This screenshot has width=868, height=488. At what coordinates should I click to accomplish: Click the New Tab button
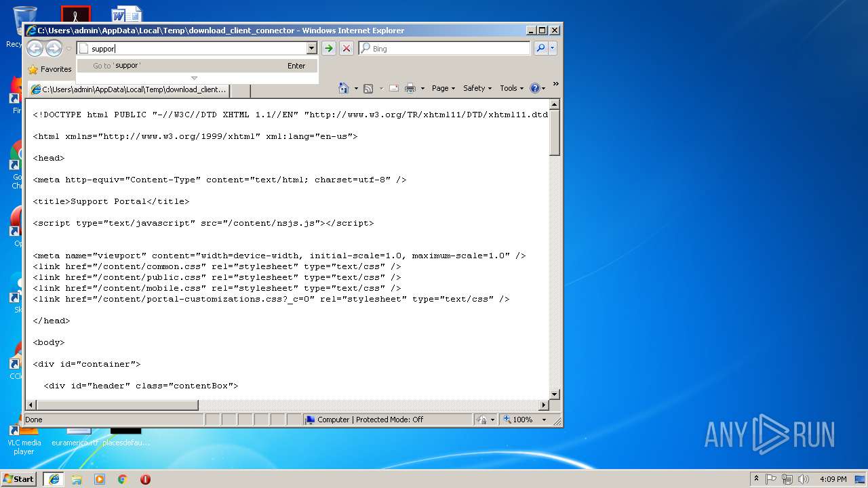pyautogui.click(x=241, y=90)
